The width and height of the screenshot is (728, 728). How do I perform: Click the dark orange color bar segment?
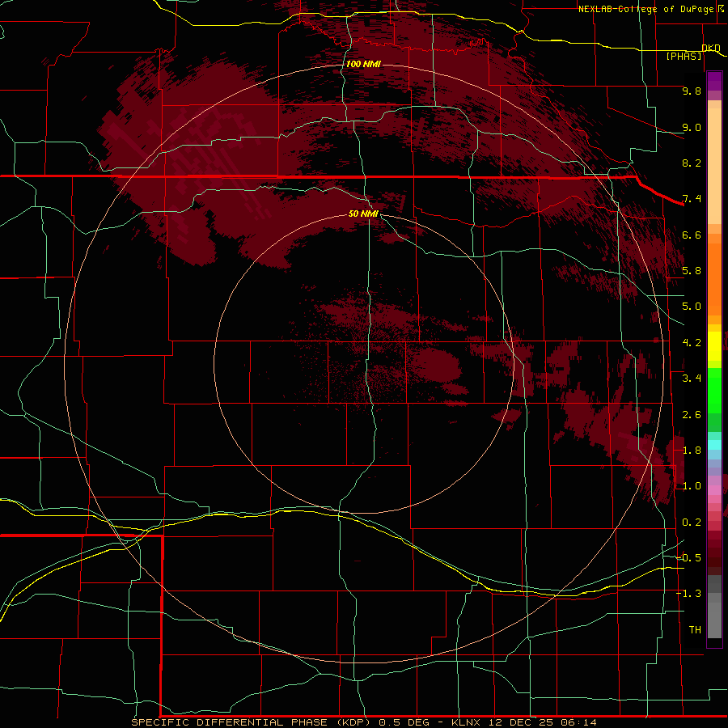714,278
